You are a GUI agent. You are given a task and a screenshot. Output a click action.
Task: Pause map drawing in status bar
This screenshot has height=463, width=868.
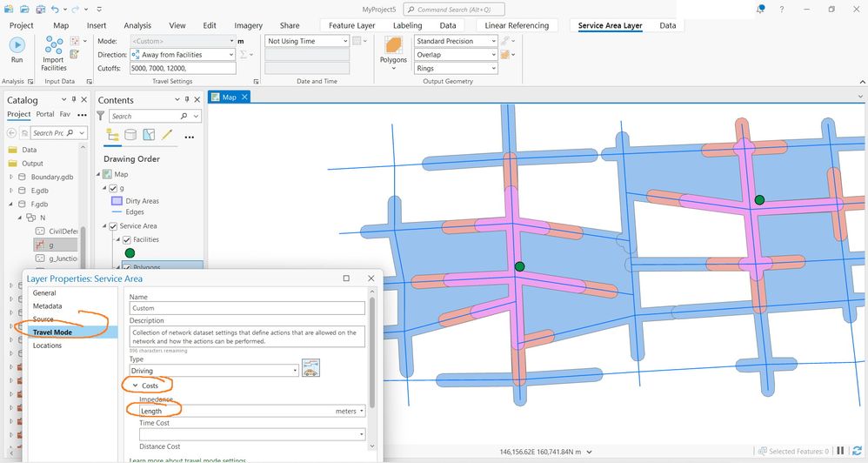(x=840, y=451)
